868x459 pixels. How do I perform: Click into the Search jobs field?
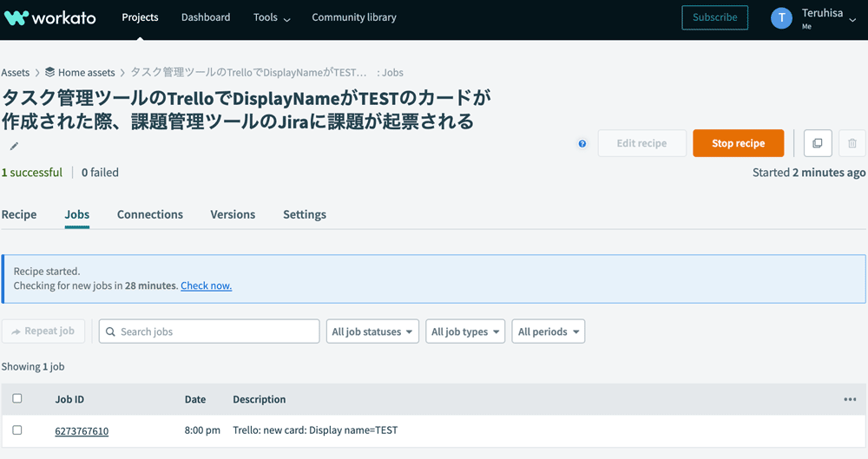(x=209, y=331)
